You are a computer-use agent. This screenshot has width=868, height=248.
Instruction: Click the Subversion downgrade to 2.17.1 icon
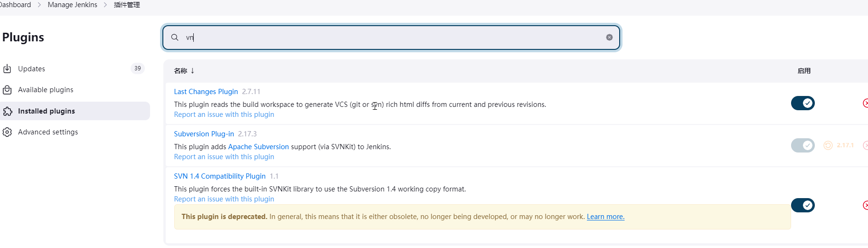828,145
